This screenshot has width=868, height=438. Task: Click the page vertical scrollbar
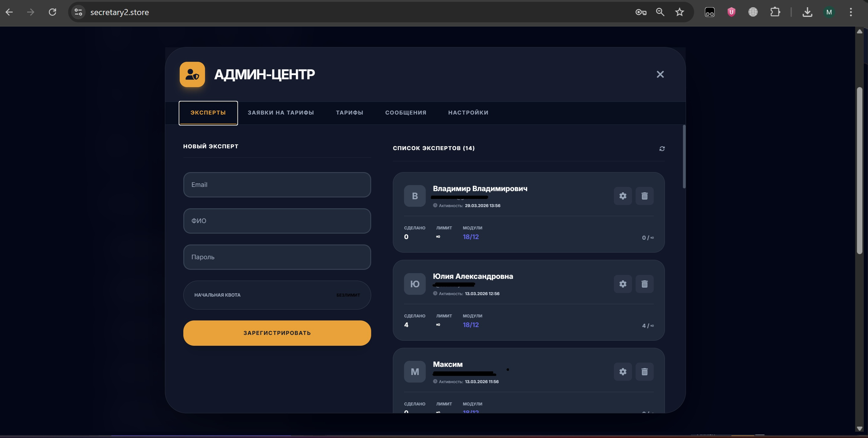tap(860, 170)
